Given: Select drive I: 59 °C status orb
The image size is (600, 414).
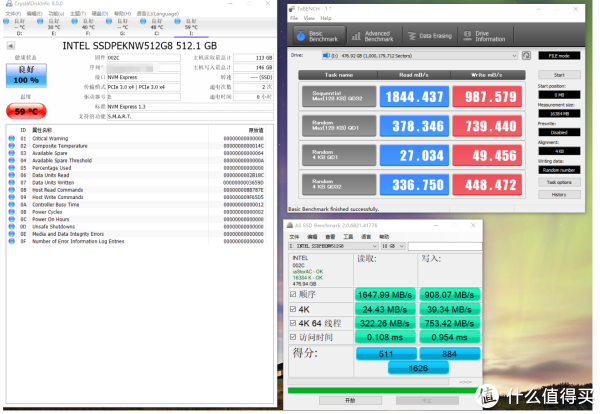Looking at the screenshot, I should coord(177,21).
